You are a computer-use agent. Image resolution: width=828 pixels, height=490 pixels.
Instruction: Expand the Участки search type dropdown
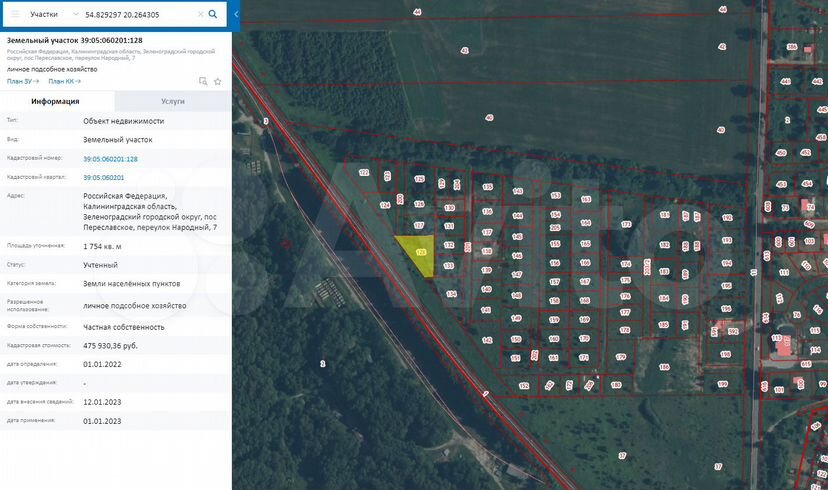pyautogui.click(x=51, y=15)
